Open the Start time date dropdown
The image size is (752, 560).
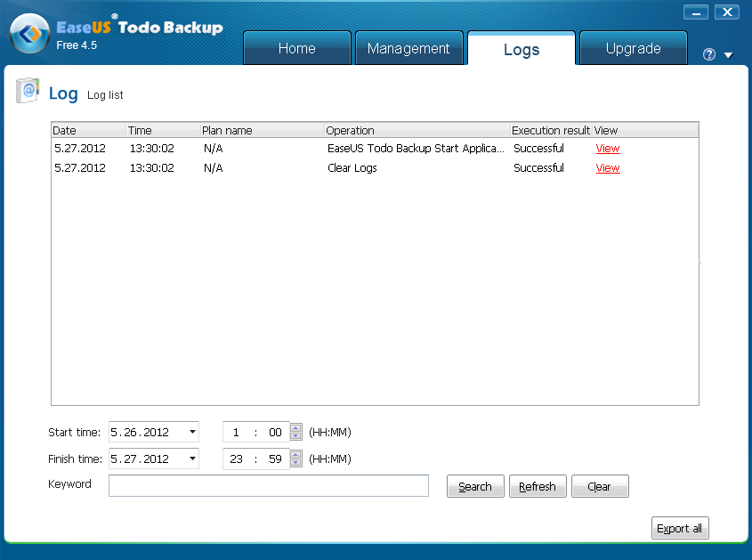(x=192, y=432)
